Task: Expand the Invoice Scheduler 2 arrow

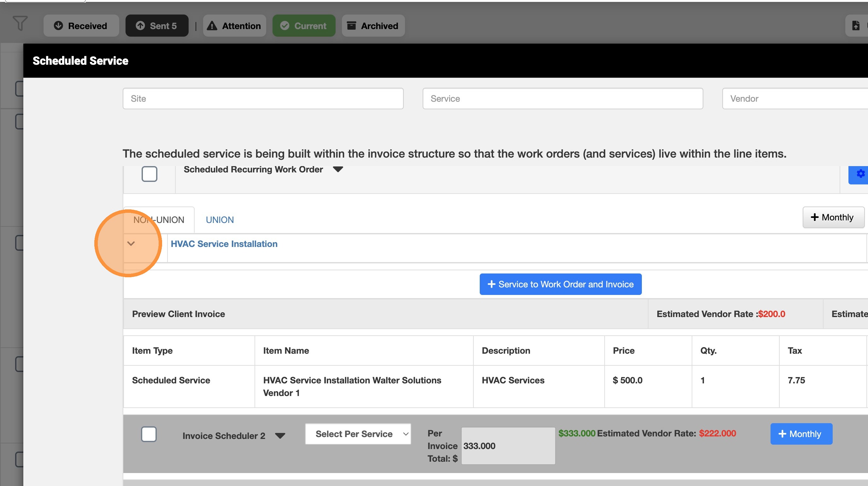Action: tap(280, 436)
